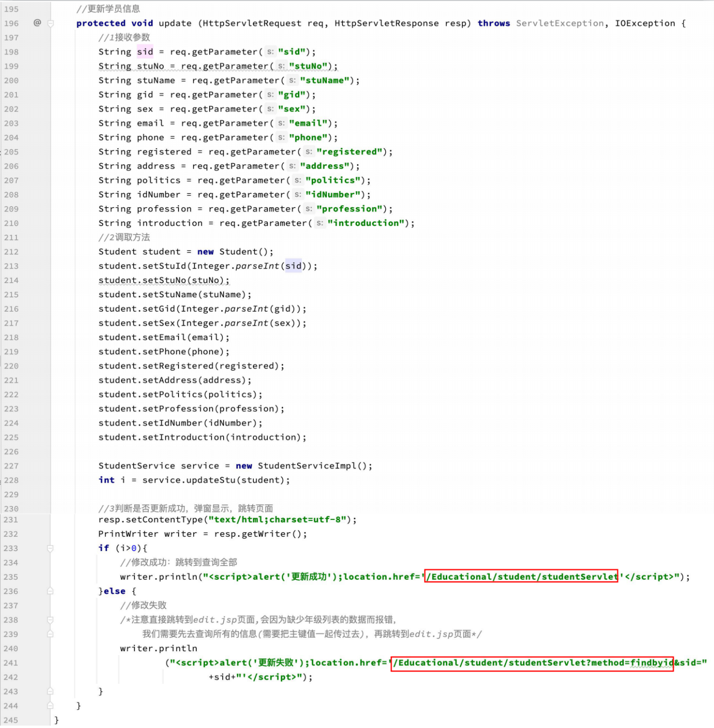Click 'service.updateStu(student)' call
The image size is (714, 728).
pyautogui.click(x=213, y=480)
